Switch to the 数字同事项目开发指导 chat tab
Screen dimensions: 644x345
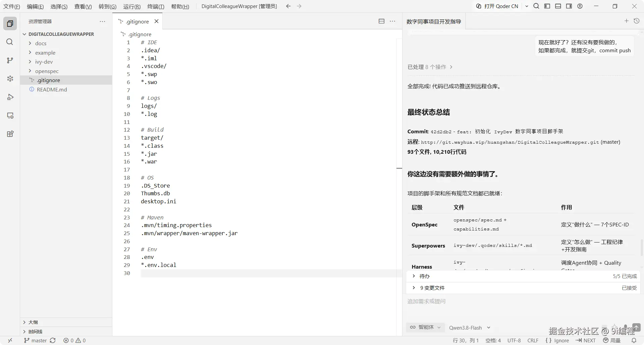[434, 21]
